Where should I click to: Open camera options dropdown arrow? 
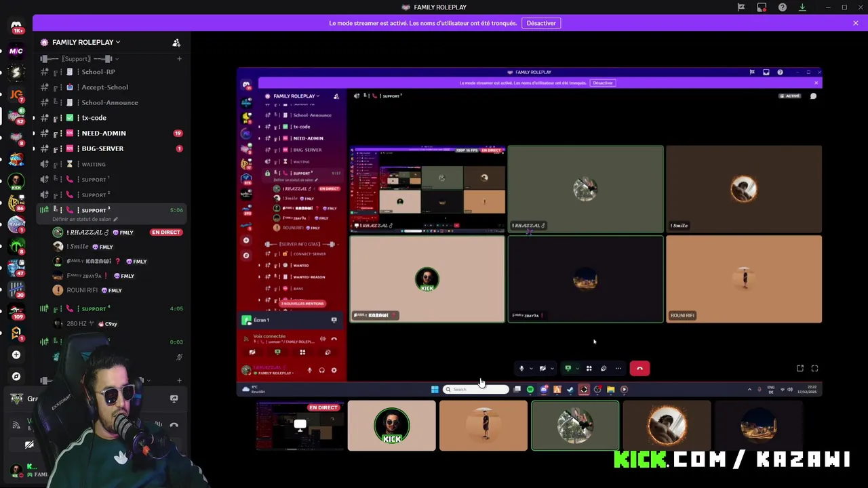pos(551,369)
